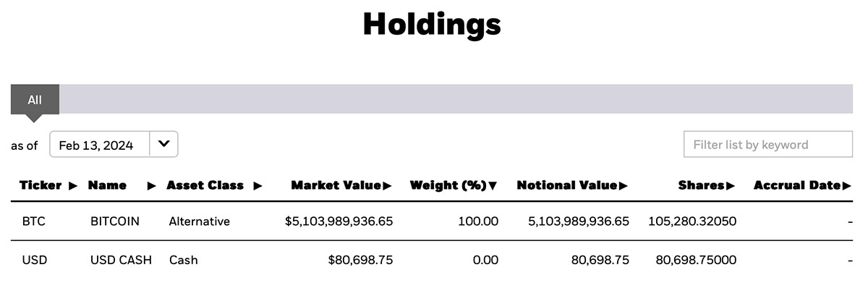Open the as-of date dropdown chevron

164,144
